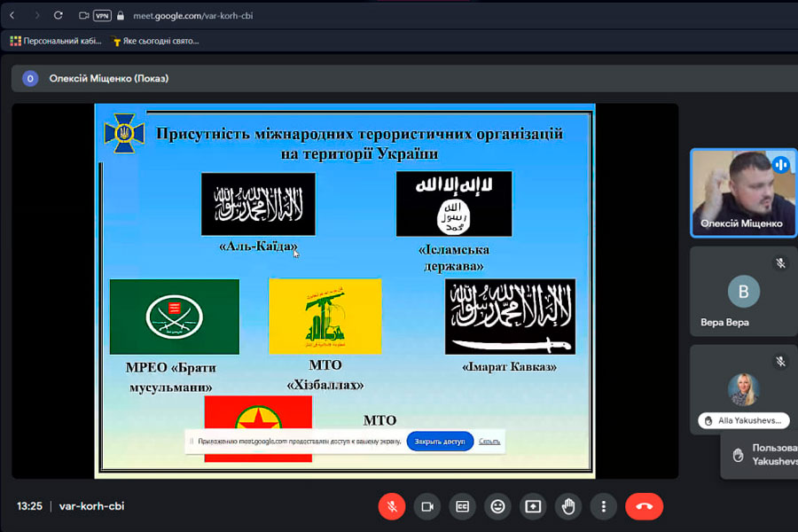Image resolution: width=798 pixels, height=532 pixels.
Task: Open the Персональний кабі... bookmark
Action: (x=56, y=41)
